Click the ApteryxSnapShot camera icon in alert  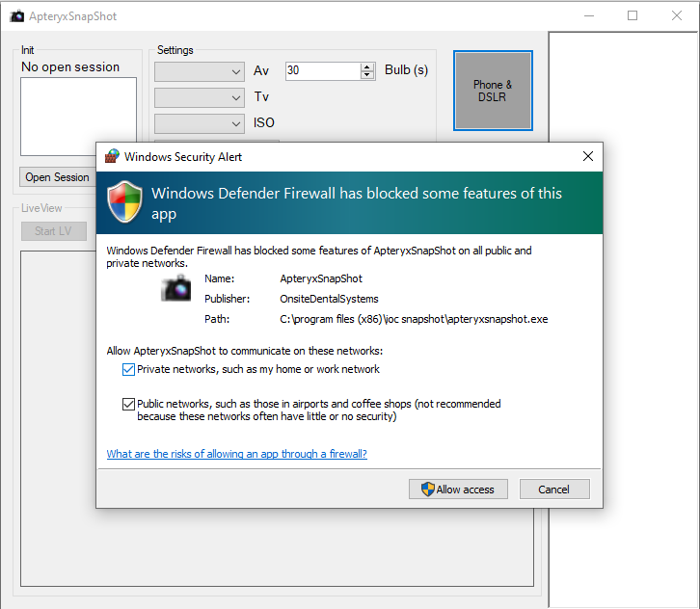pos(175,288)
